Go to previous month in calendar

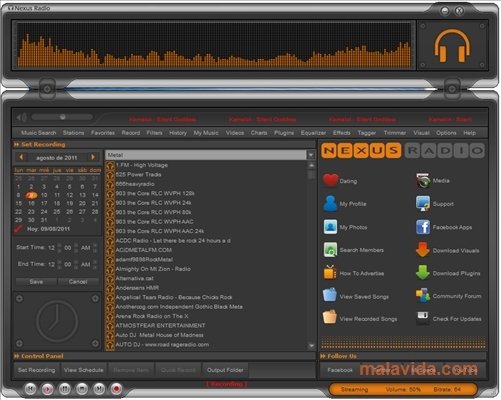pyautogui.click(x=21, y=157)
